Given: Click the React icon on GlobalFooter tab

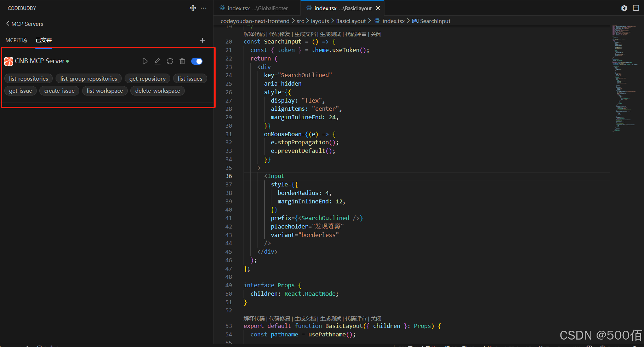Looking at the screenshot, I should coord(222,8).
